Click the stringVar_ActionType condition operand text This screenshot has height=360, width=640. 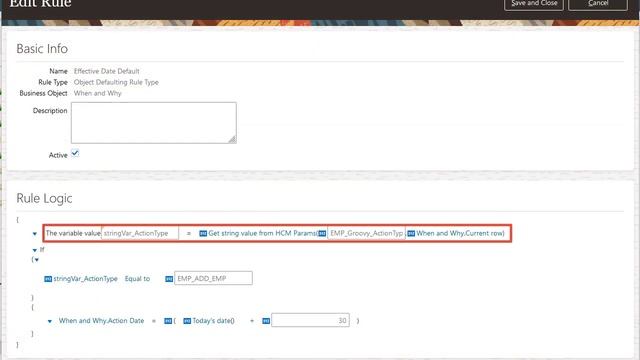(x=85, y=279)
